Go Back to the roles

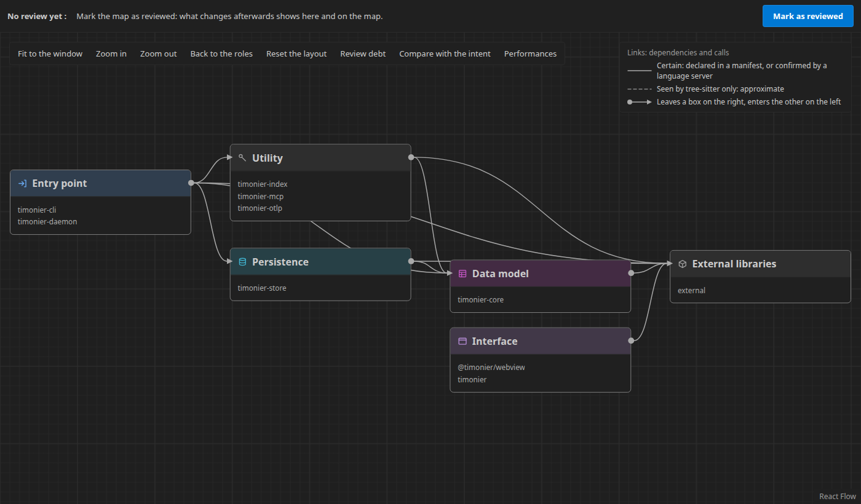[x=221, y=53]
